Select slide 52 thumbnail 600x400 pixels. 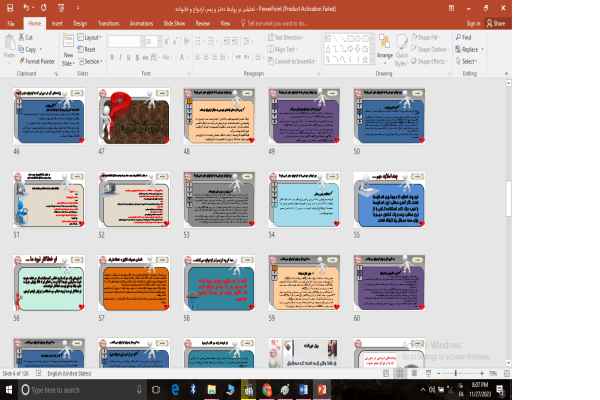[x=128, y=200]
